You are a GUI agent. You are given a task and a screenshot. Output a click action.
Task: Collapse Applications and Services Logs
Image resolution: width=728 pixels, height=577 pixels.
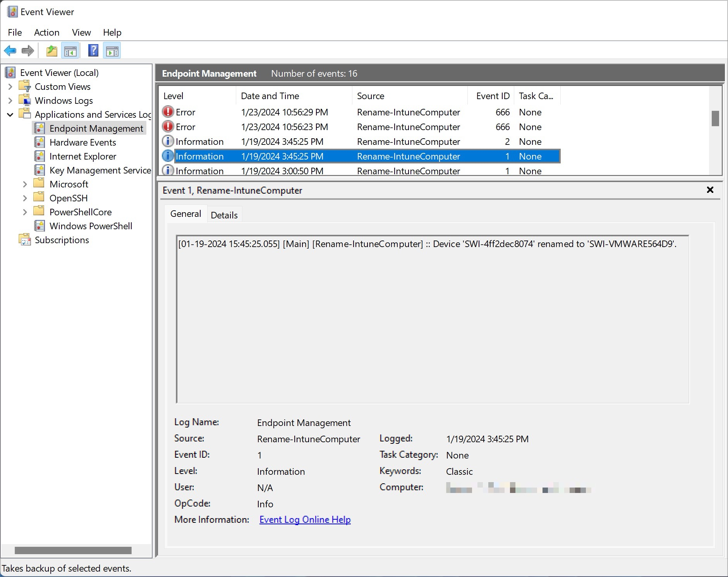click(x=10, y=114)
